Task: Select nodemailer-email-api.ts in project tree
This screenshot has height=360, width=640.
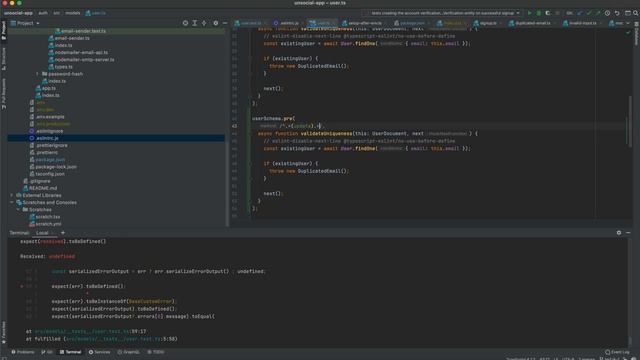Action: tap(81, 53)
